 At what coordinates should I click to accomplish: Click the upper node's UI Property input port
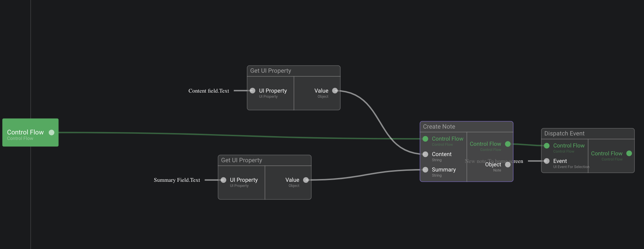pos(253,91)
